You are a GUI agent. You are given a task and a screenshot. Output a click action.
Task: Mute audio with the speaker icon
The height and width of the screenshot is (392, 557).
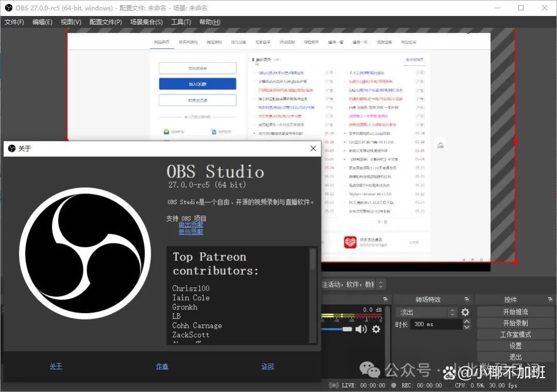coord(361,329)
